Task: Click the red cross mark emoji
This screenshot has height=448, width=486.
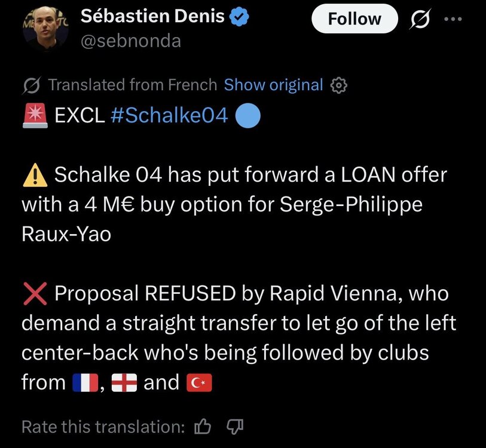Action: click(35, 293)
